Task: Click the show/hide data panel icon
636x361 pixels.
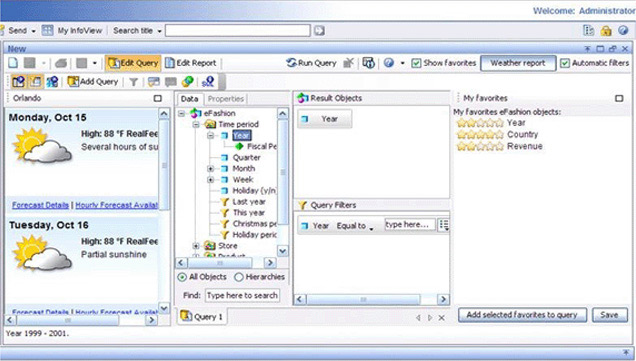Action: click(18, 82)
